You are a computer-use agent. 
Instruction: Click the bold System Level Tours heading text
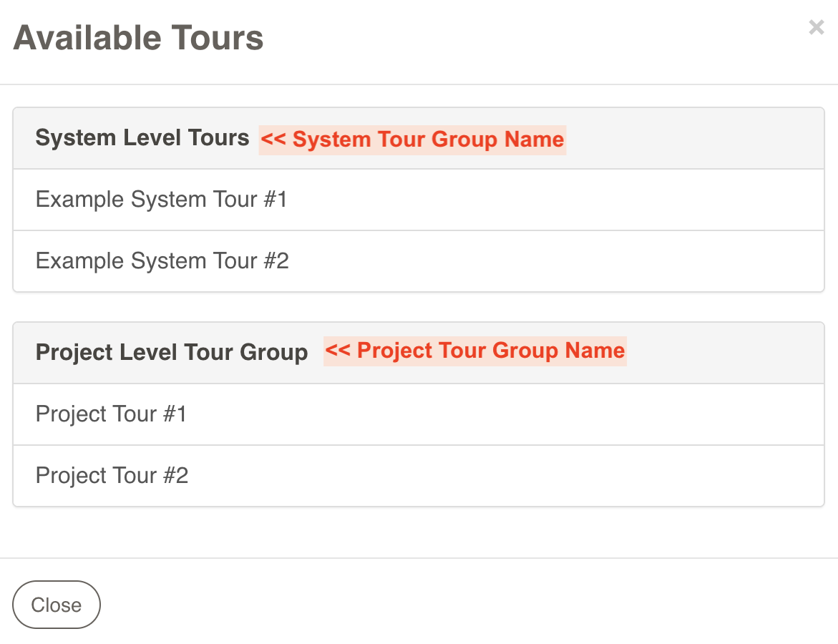[142, 138]
